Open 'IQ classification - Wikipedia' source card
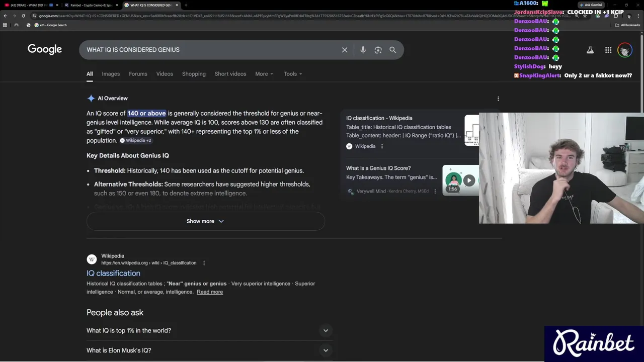This screenshot has width=644, height=362. pos(379,118)
